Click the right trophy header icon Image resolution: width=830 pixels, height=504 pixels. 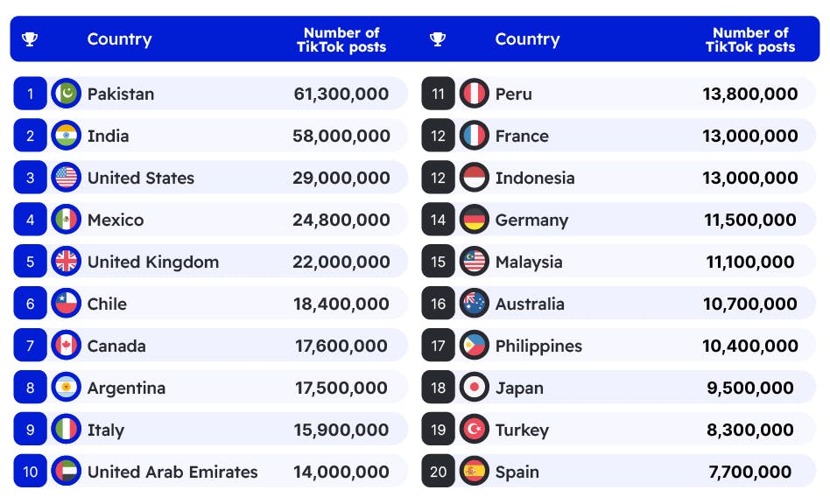[x=438, y=39]
